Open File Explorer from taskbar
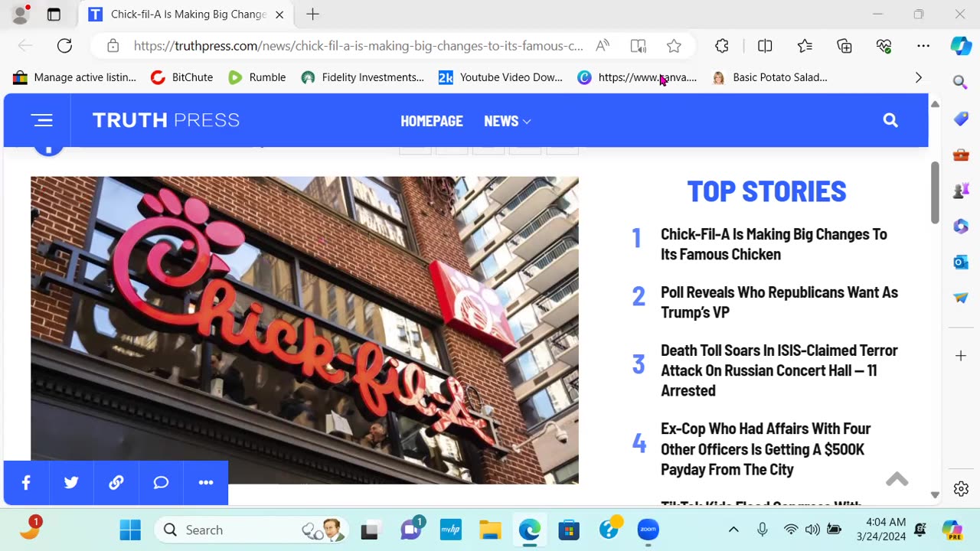The image size is (980, 551). (x=490, y=530)
